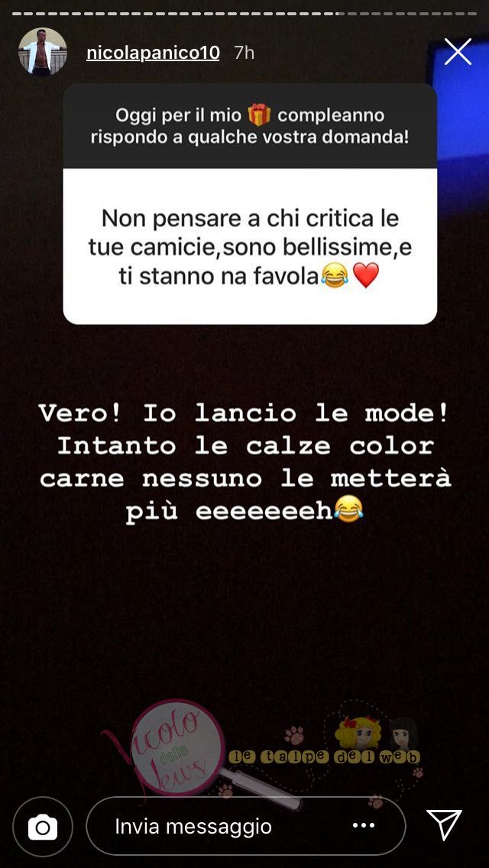Close the story with the X icon

click(x=458, y=52)
